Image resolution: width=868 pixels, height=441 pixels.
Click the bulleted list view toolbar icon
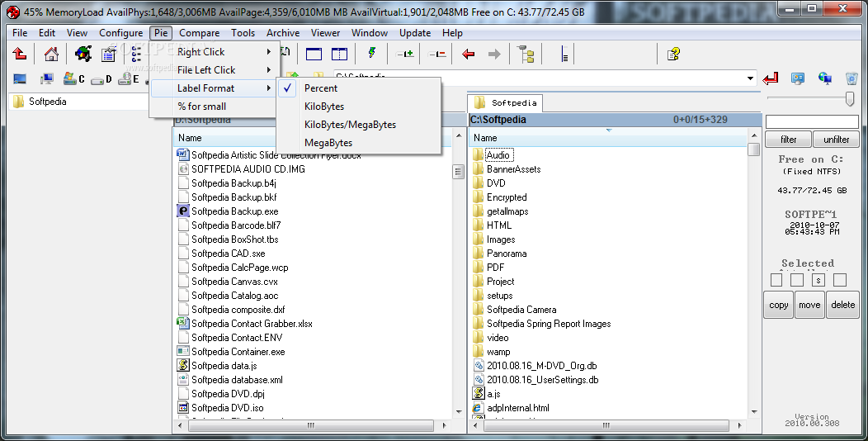coord(137,54)
